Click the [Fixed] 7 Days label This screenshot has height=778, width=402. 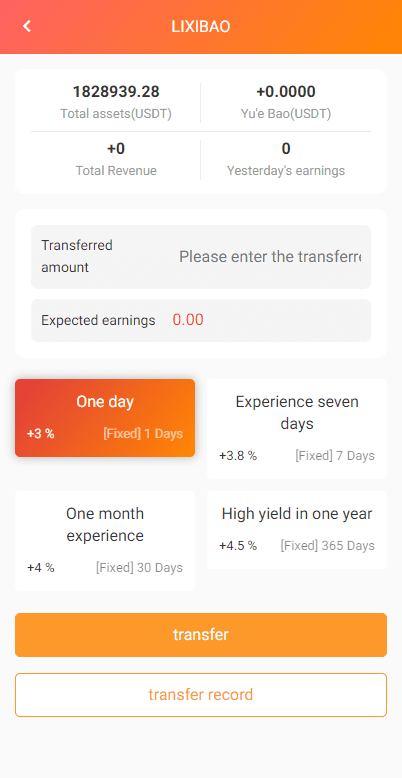(x=335, y=455)
